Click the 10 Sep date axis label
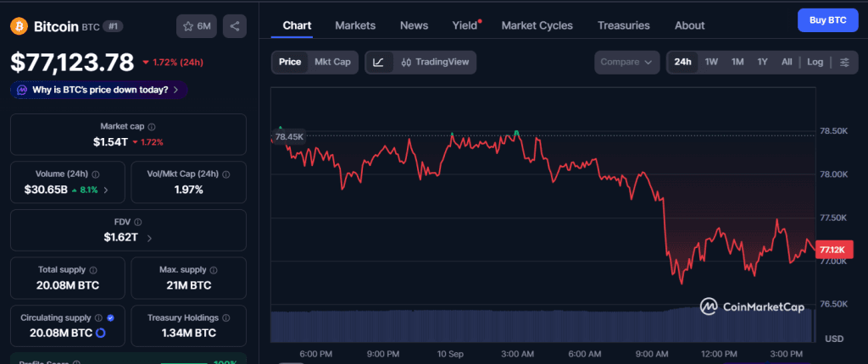 [450, 354]
